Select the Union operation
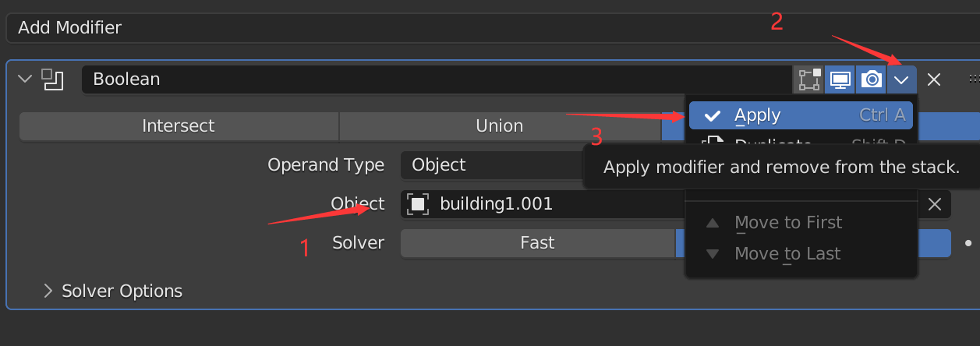The height and width of the screenshot is (346, 980). point(500,126)
